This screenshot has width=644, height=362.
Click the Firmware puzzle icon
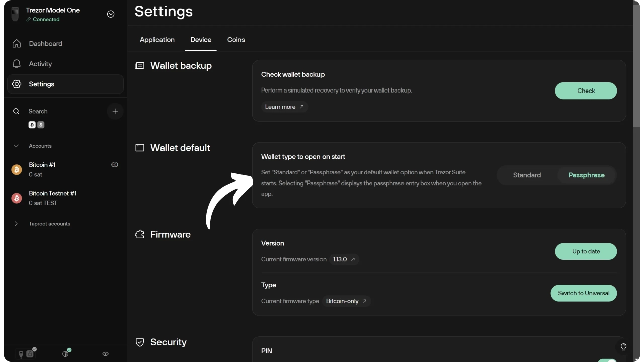tap(140, 234)
